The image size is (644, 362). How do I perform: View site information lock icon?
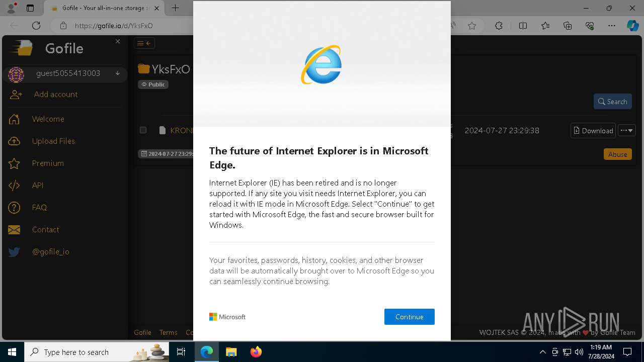(x=63, y=26)
